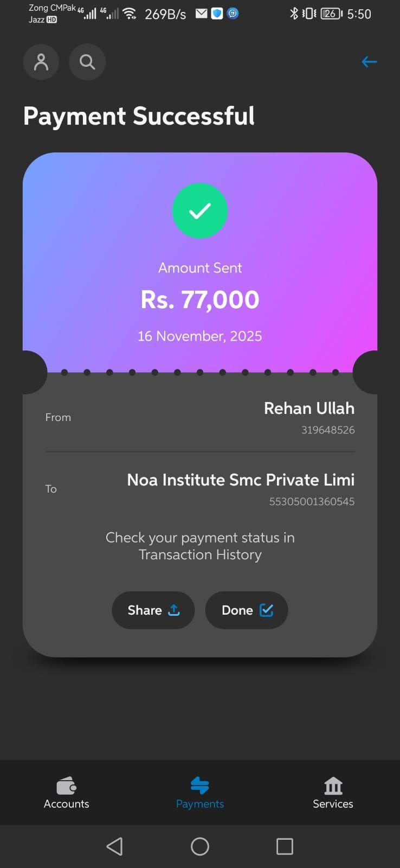Tap the battery indicator in status bar
400x868 pixels.
pos(331,14)
